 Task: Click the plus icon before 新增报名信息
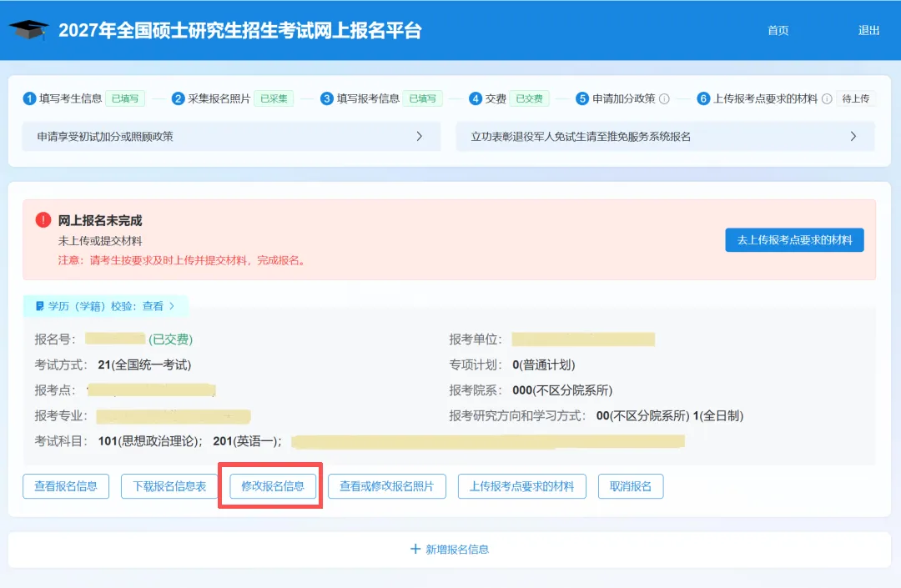pyautogui.click(x=415, y=549)
